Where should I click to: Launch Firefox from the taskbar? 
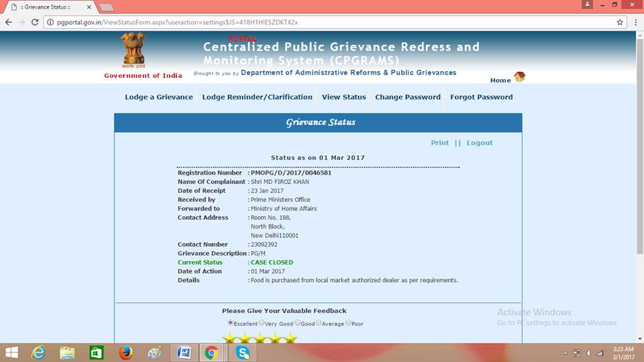pyautogui.click(x=125, y=352)
